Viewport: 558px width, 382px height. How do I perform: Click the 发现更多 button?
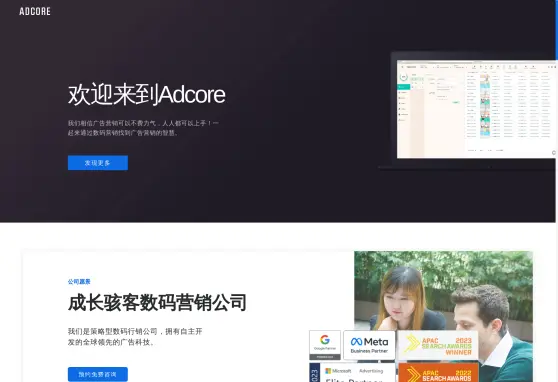[x=98, y=163]
